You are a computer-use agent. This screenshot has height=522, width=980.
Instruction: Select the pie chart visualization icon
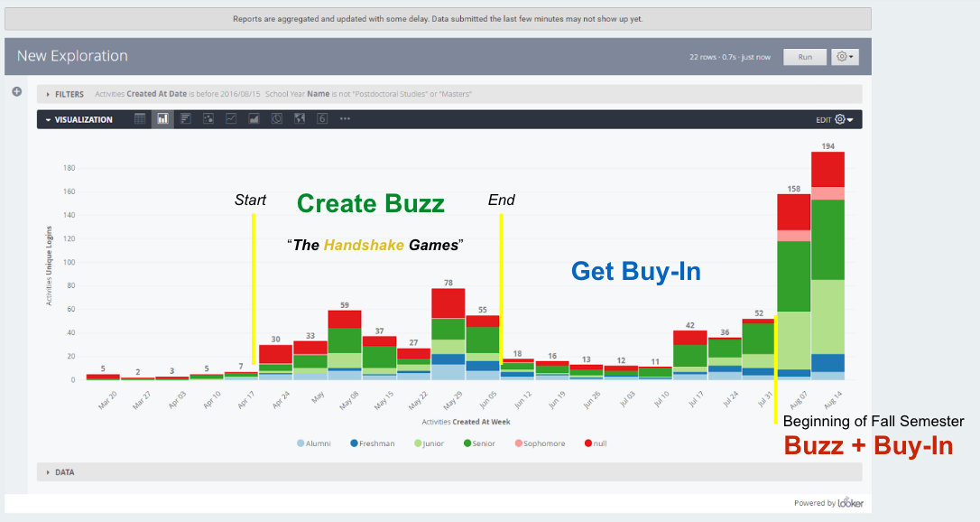277,119
